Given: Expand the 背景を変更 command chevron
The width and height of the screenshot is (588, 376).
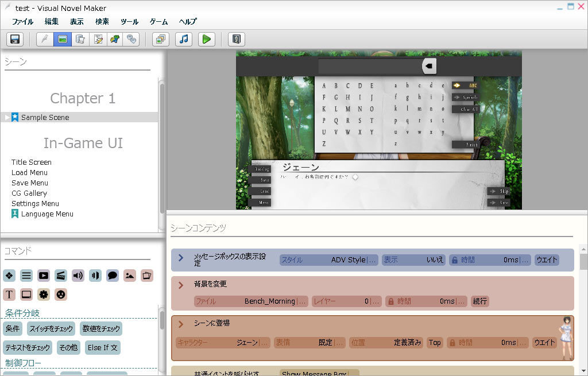Looking at the screenshot, I should coord(181,285).
